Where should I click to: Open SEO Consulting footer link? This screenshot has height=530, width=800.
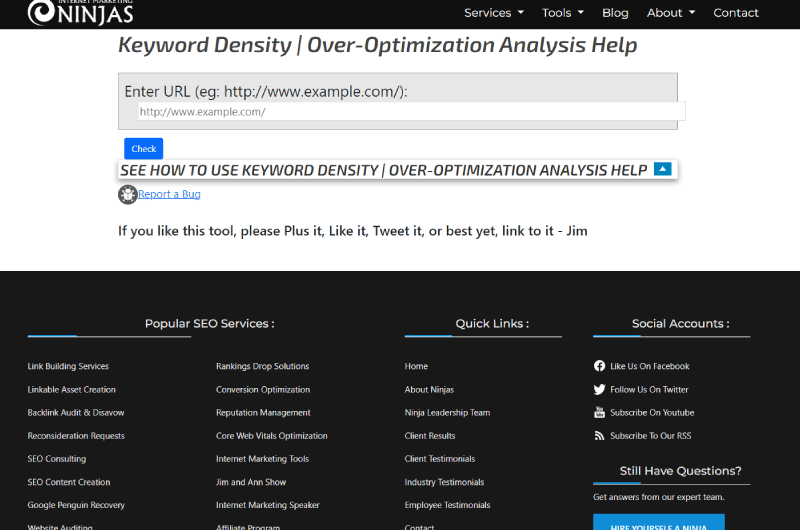[x=57, y=459]
